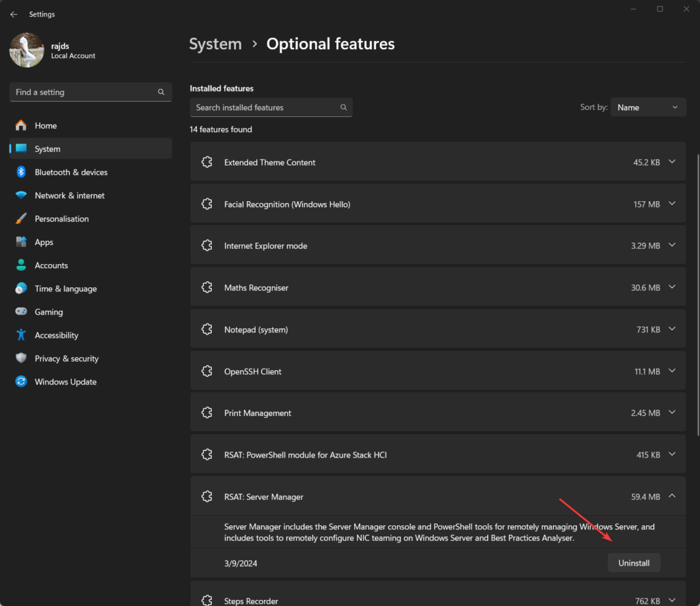
Task: Click the Gaming controller icon
Action: point(21,311)
